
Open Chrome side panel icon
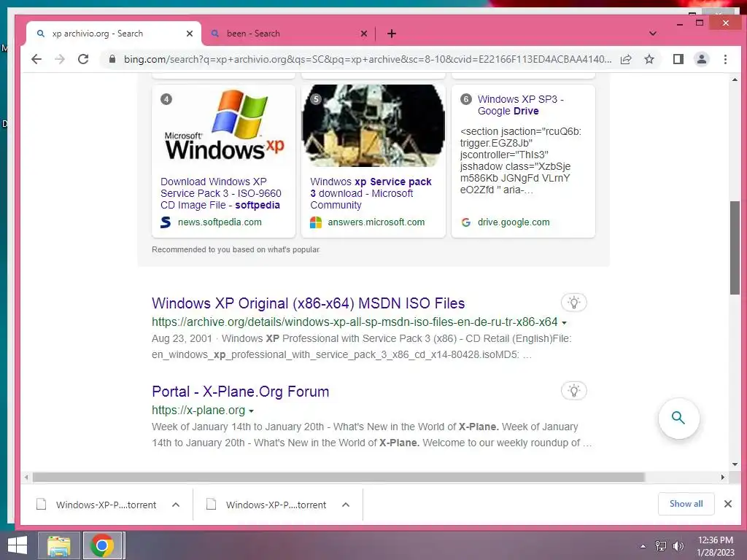click(678, 59)
